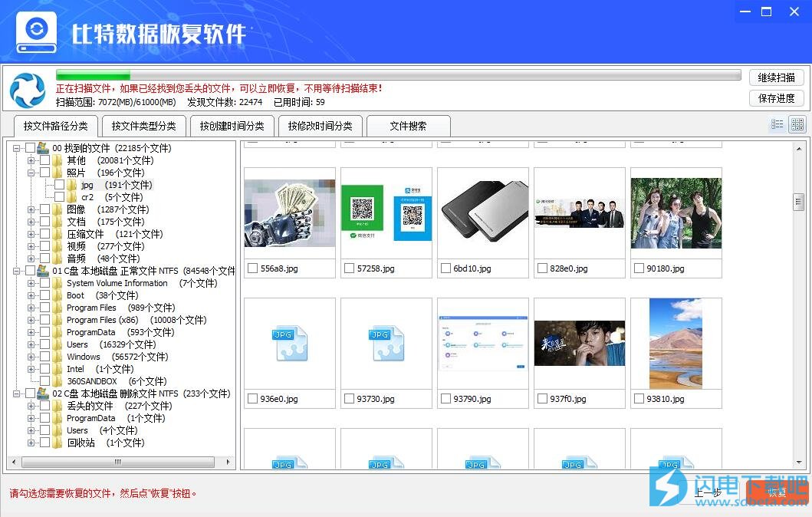
Task: Tick the checkbox for 93810.jpg
Action: [639, 399]
